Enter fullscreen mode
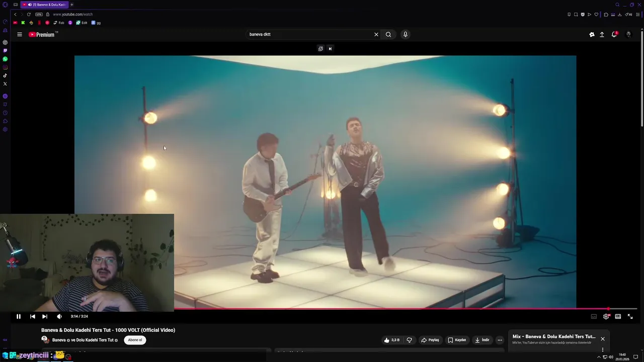 point(630,316)
